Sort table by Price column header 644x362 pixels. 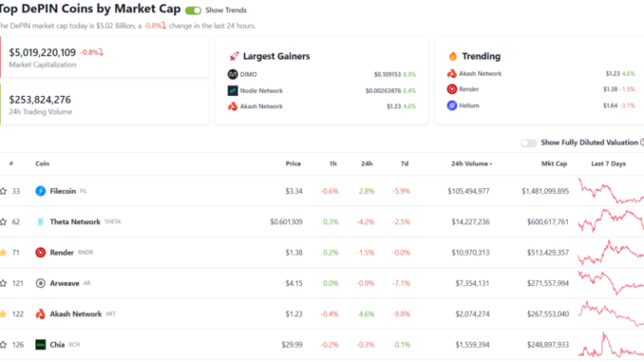[x=294, y=163]
